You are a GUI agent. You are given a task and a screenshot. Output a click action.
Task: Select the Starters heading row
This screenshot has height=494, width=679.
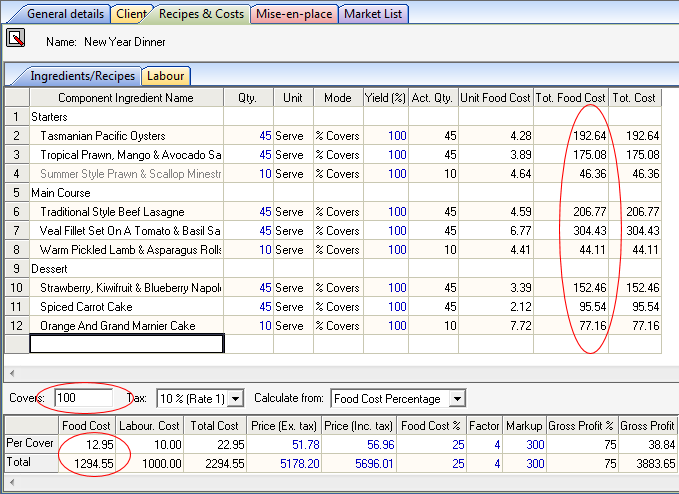(x=126, y=116)
